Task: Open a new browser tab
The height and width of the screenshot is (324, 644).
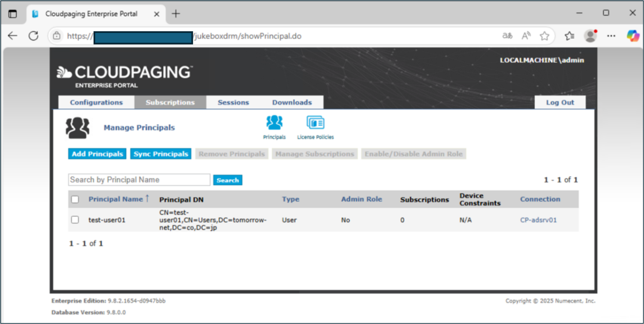Action: pos(176,14)
